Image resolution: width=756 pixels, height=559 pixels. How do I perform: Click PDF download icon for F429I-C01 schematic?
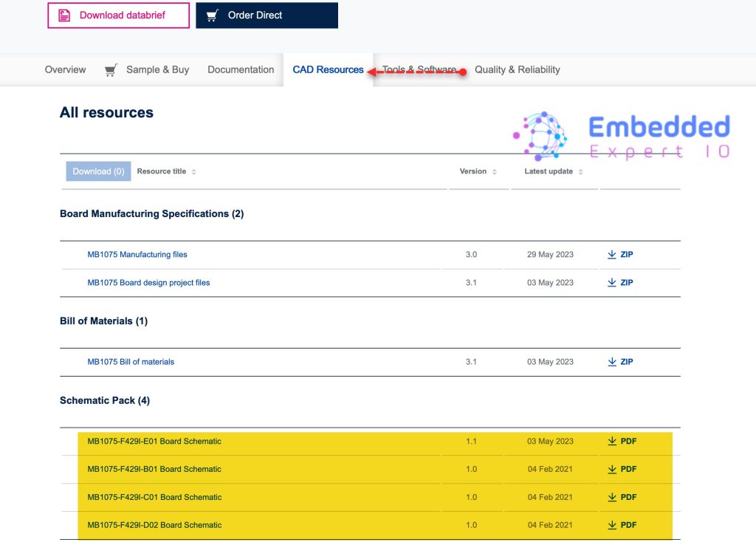pyautogui.click(x=611, y=498)
